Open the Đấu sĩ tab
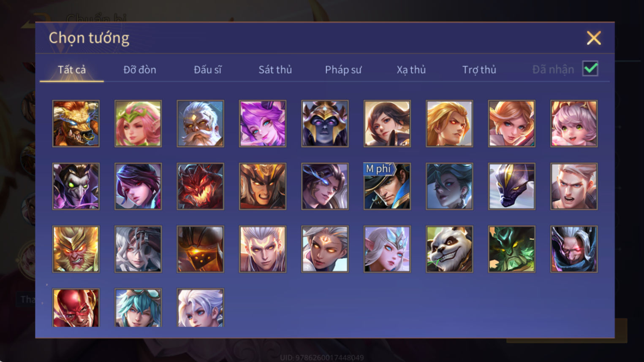Viewport: 644px width, 362px height. click(207, 70)
